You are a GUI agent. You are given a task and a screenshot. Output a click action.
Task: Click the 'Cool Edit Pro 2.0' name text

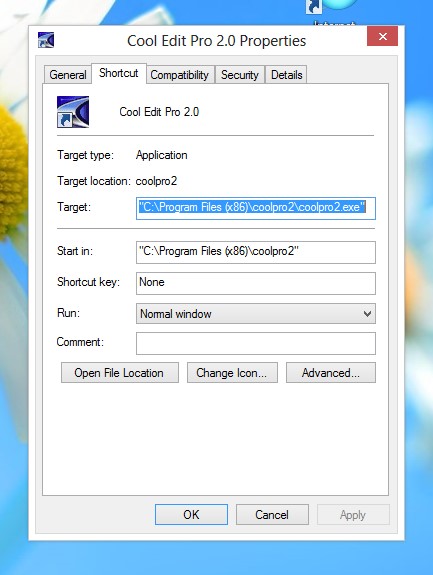point(159,112)
